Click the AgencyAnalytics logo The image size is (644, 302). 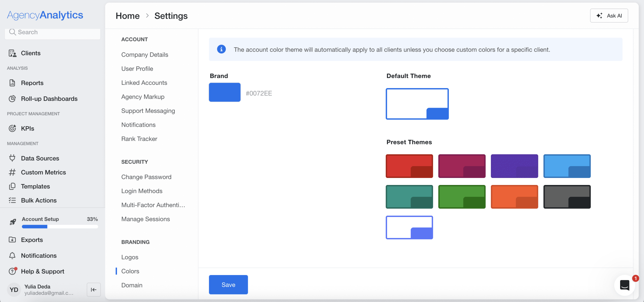click(45, 15)
